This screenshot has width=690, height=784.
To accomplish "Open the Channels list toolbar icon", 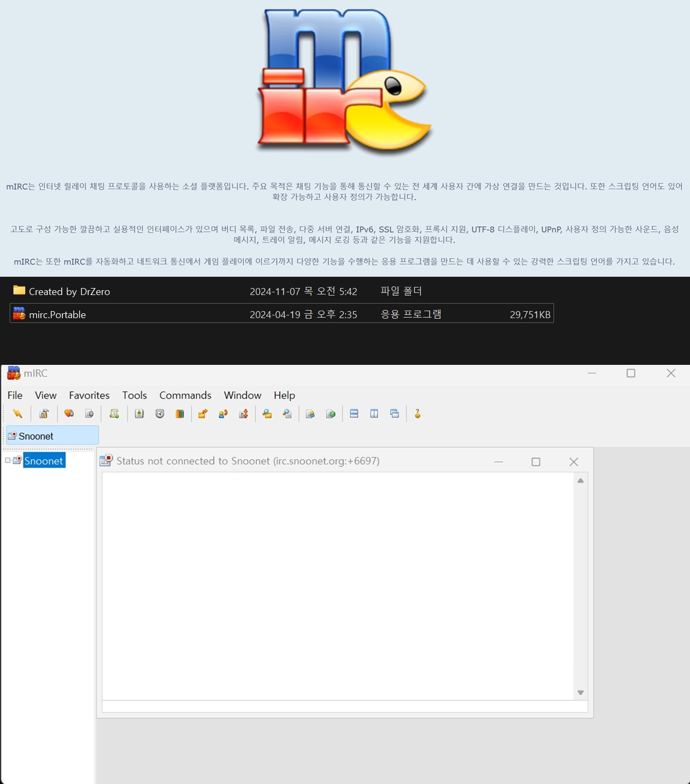I will 89,413.
